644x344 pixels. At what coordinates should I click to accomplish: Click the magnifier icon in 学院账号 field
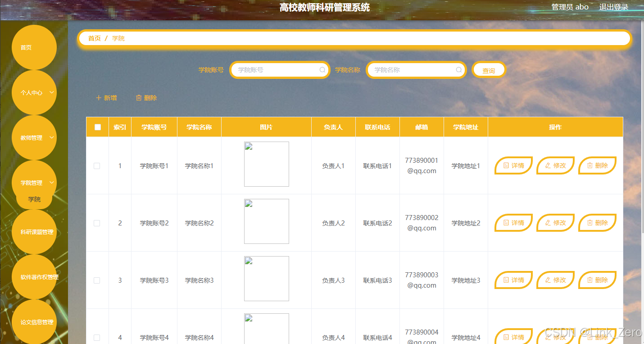[322, 70]
